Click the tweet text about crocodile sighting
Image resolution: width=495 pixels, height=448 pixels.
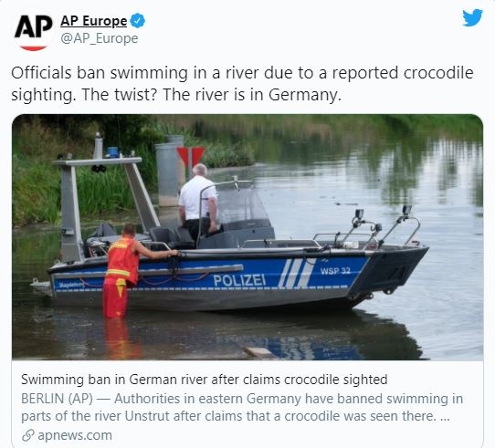pyautogui.click(x=242, y=84)
